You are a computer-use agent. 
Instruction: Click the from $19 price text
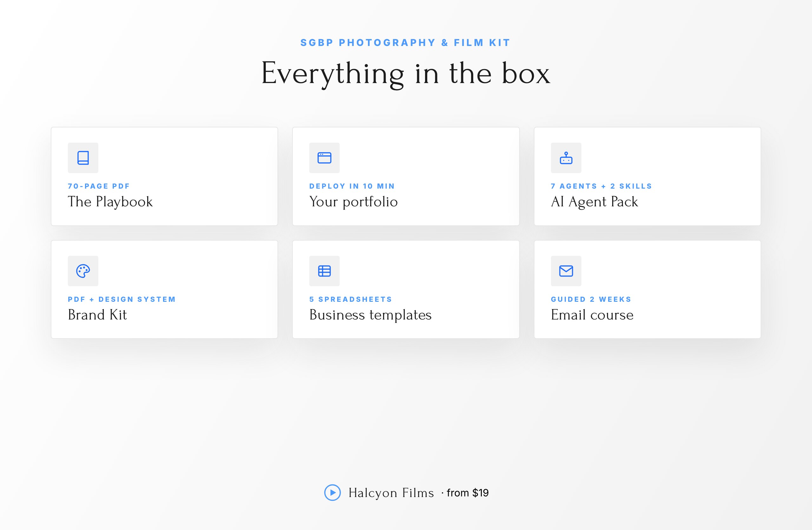click(468, 493)
